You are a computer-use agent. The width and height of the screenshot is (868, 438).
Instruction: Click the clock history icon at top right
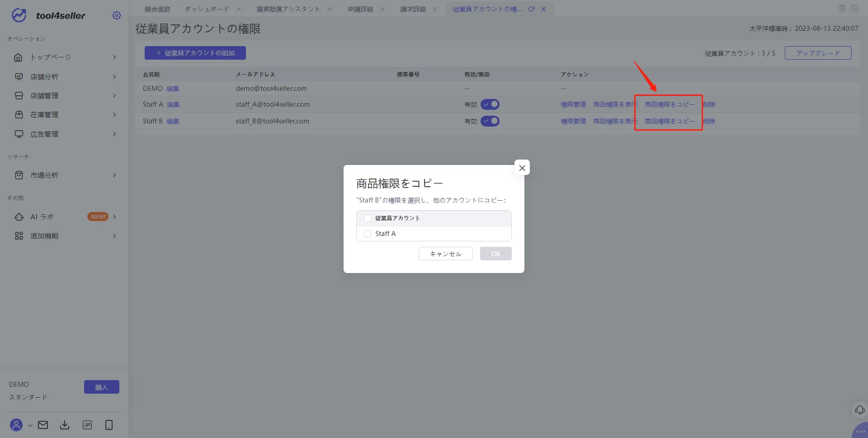(x=854, y=8)
